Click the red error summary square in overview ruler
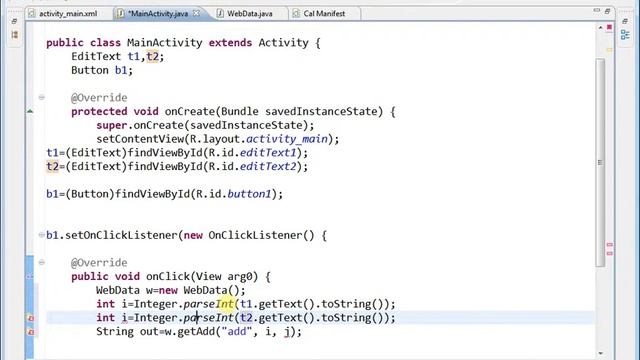This screenshot has height=360, width=640. tap(609, 27)
